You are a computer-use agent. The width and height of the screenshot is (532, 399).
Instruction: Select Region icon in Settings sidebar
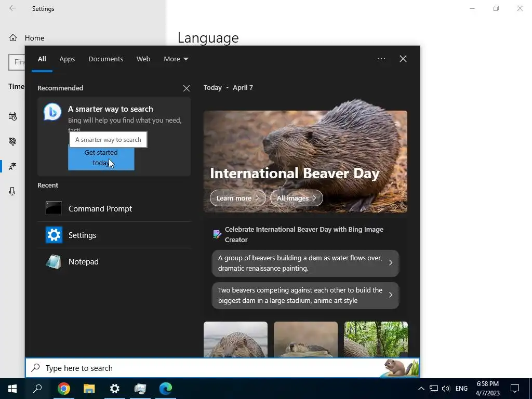tap(12, 141)
